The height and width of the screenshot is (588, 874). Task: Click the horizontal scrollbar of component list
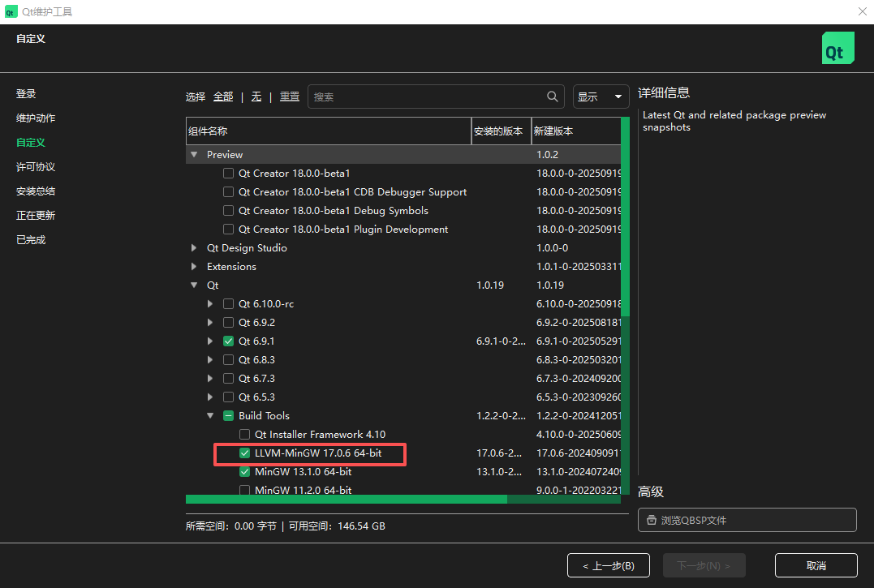coord(347,500)
